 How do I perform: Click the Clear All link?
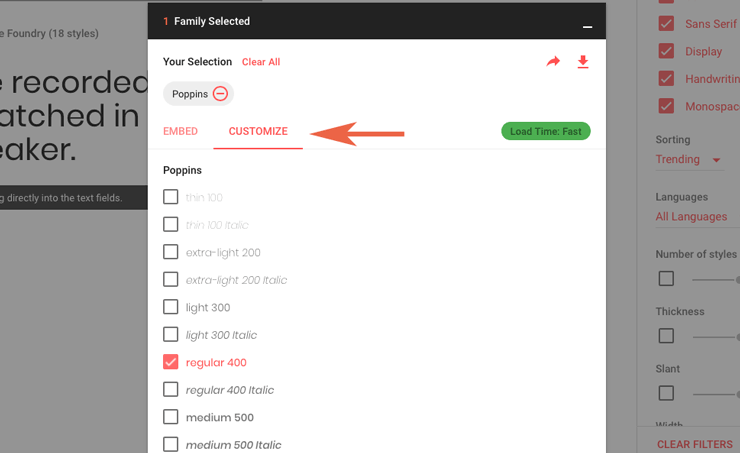tap(261, 62)
